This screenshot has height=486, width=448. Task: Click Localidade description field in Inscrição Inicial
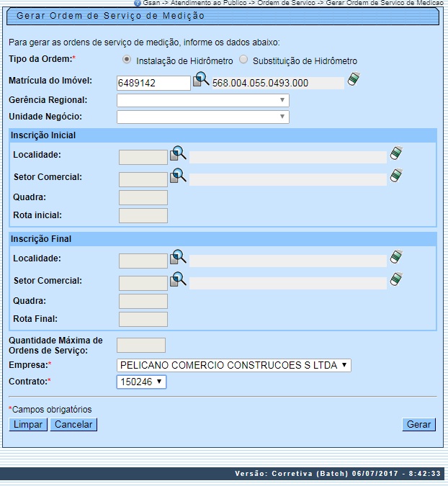point(288,157)
